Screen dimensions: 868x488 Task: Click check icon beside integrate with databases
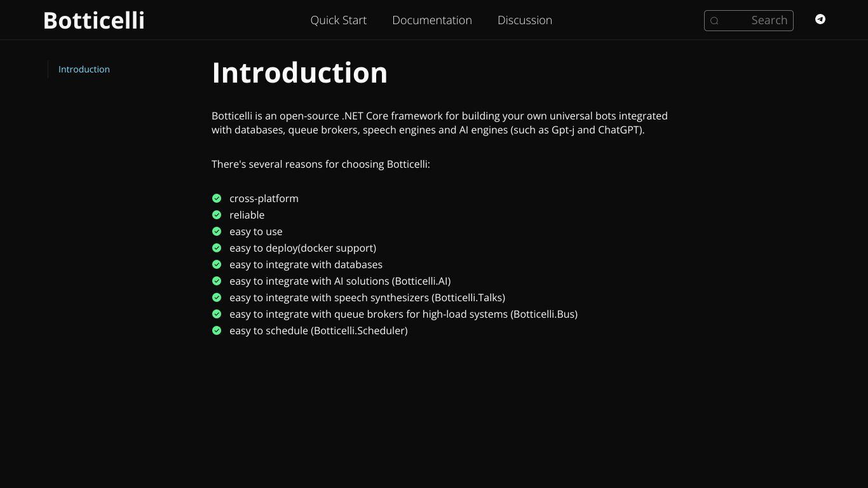[217, 264]
